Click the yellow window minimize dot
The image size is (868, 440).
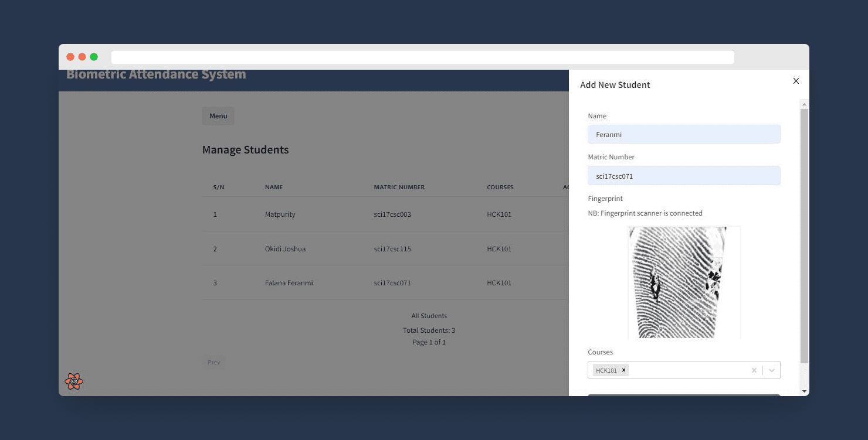pos(82,57)
